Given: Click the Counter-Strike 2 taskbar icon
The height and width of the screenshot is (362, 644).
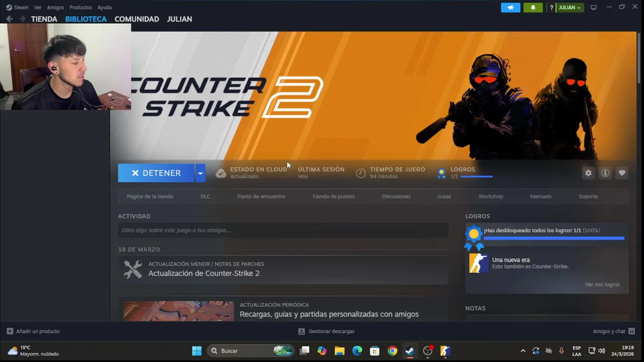Looking at the screenshot, I should 445,351.
